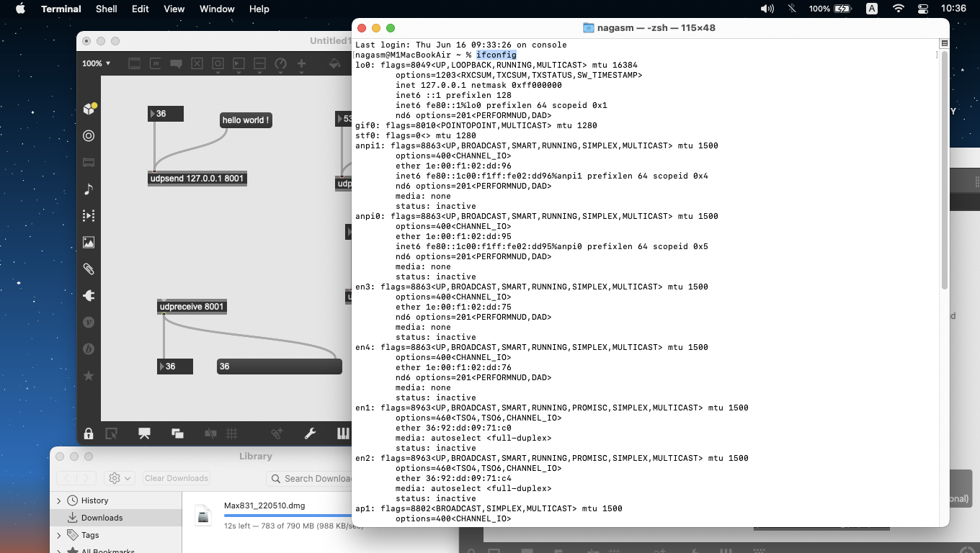980x553 pixels.
Task: Open the Apple menu
Action: (x=20, y=9)
